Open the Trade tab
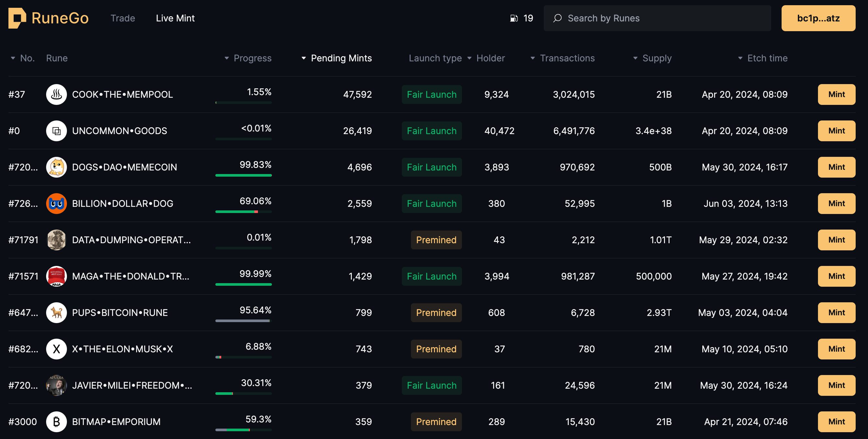Screen dimensions: 868x439 click(x=123, y=18)
